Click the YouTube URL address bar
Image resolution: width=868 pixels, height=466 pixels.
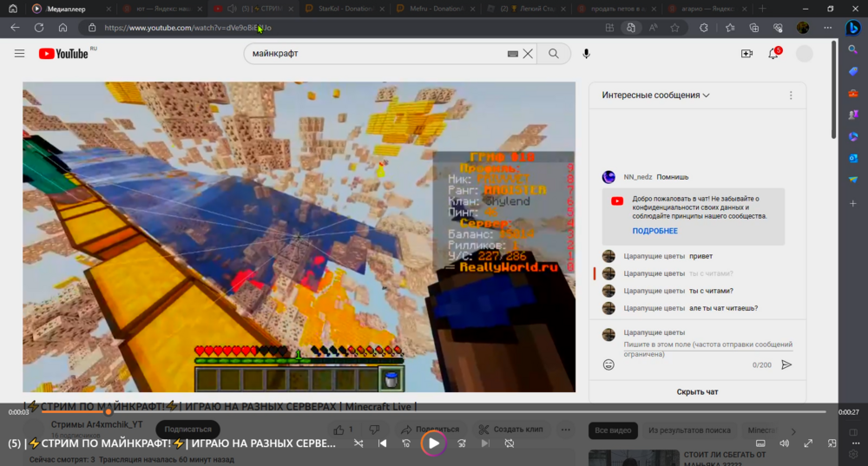pos(343,28)
